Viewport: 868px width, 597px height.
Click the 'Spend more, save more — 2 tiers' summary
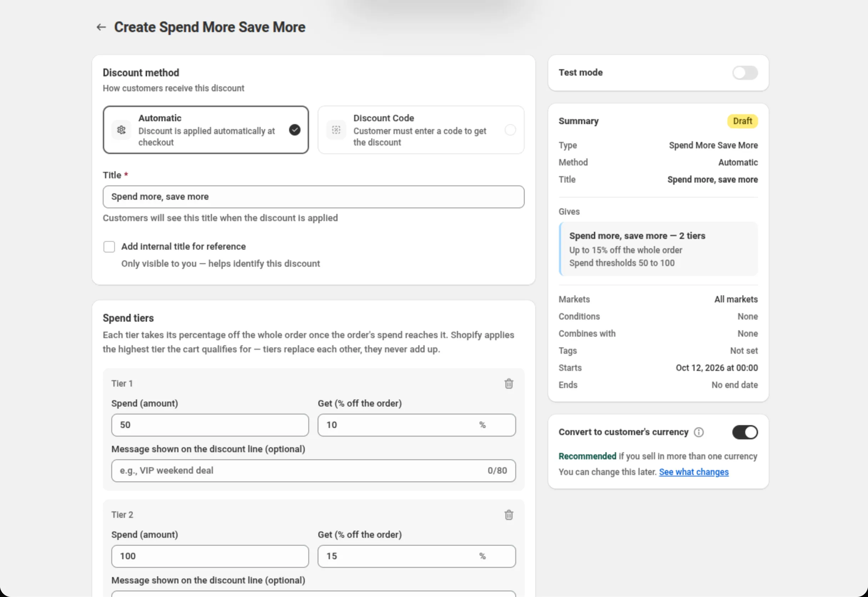637,236
